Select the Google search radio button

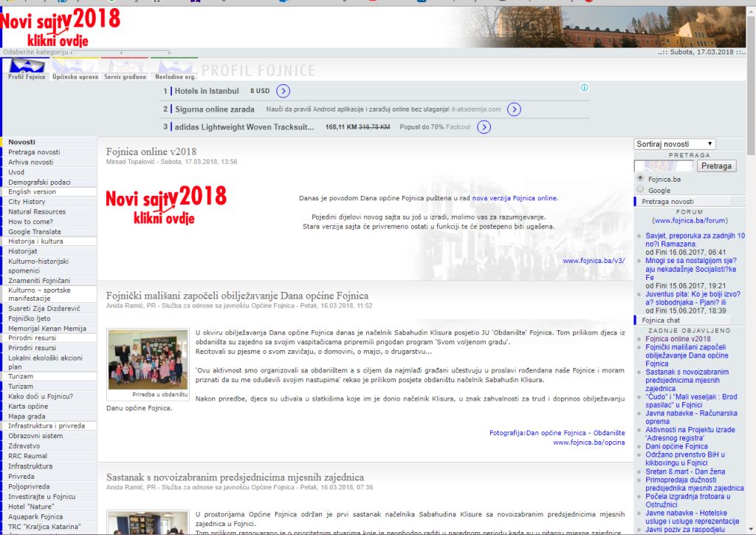point(640,190)
